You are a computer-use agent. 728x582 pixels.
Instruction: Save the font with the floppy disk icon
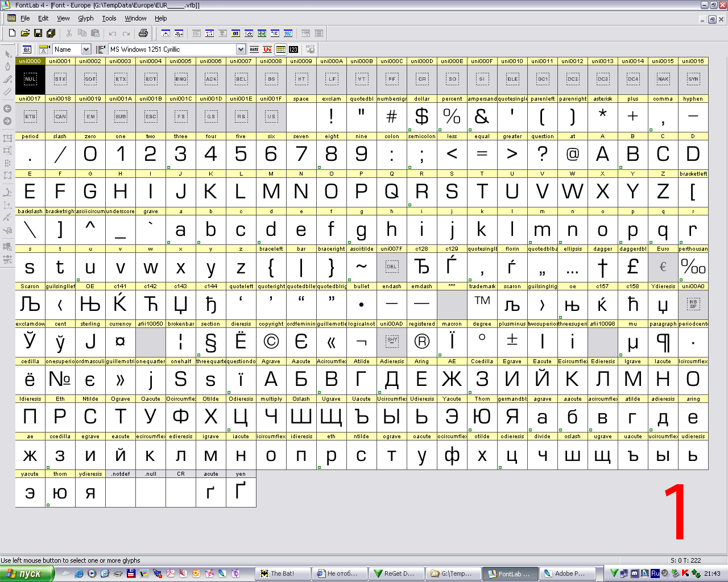pos(38,34)
